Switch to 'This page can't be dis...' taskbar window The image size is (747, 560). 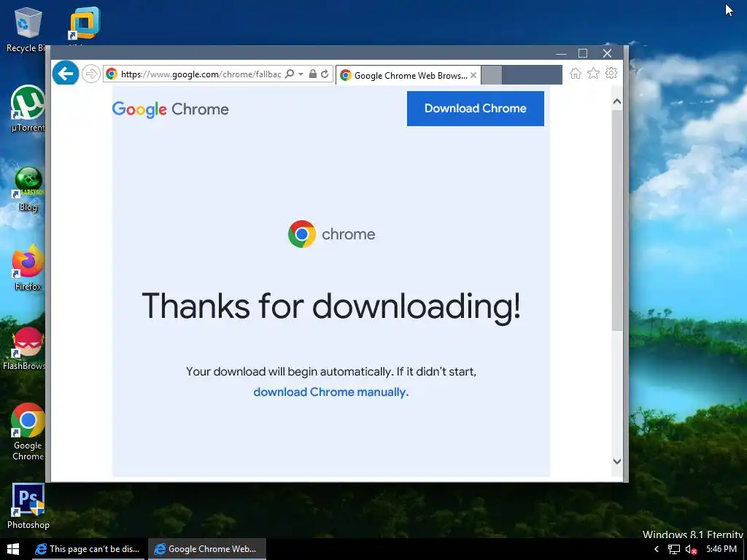(x=88, y=549)
